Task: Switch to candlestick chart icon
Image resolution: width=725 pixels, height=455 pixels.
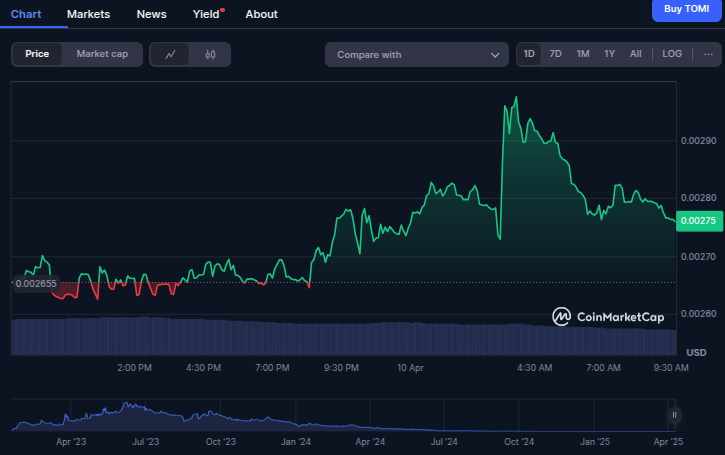Action: 210,54
